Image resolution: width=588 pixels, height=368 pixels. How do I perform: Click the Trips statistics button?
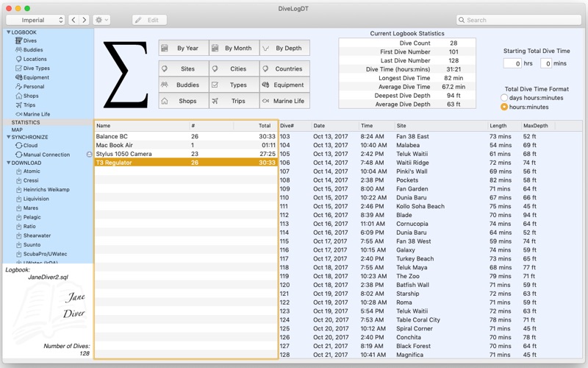[234, 102]
